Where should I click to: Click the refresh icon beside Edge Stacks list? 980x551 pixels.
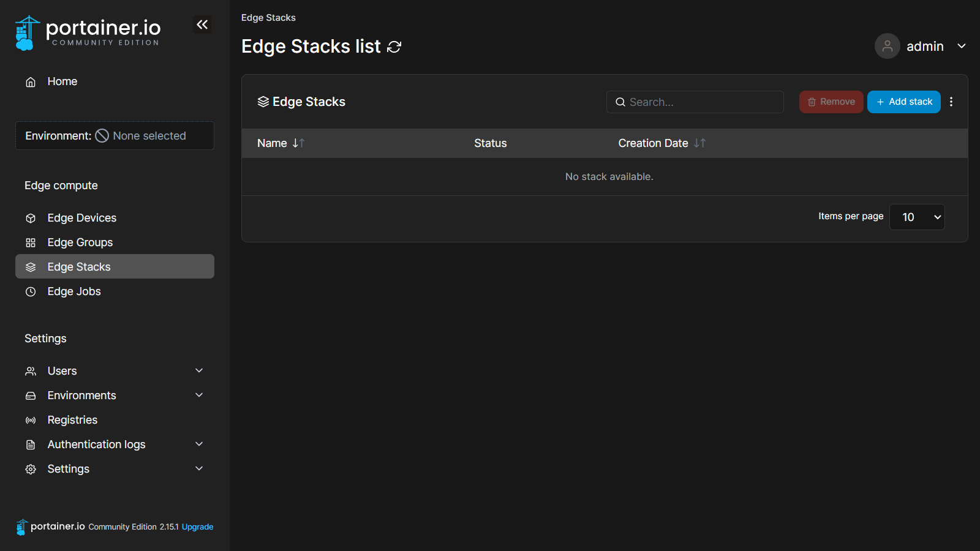[x=394, y=47]
